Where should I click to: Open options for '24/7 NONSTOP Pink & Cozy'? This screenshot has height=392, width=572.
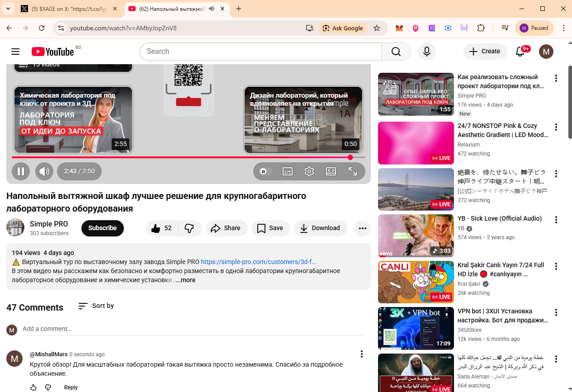point(556,127)
